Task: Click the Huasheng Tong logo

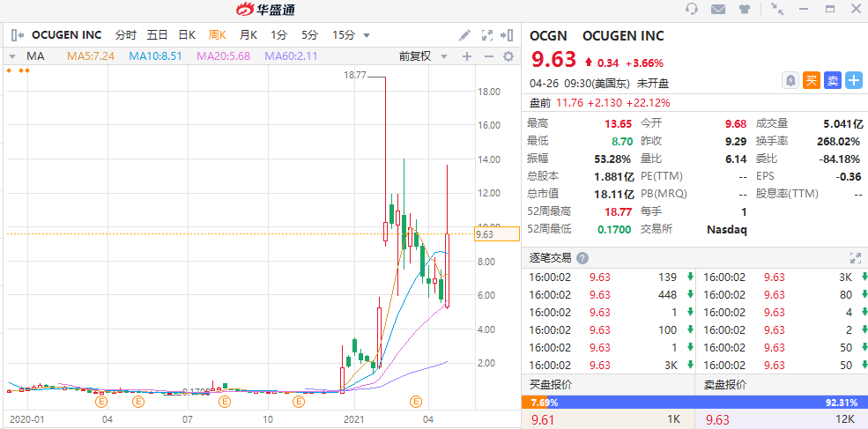Action: [265, 9]
